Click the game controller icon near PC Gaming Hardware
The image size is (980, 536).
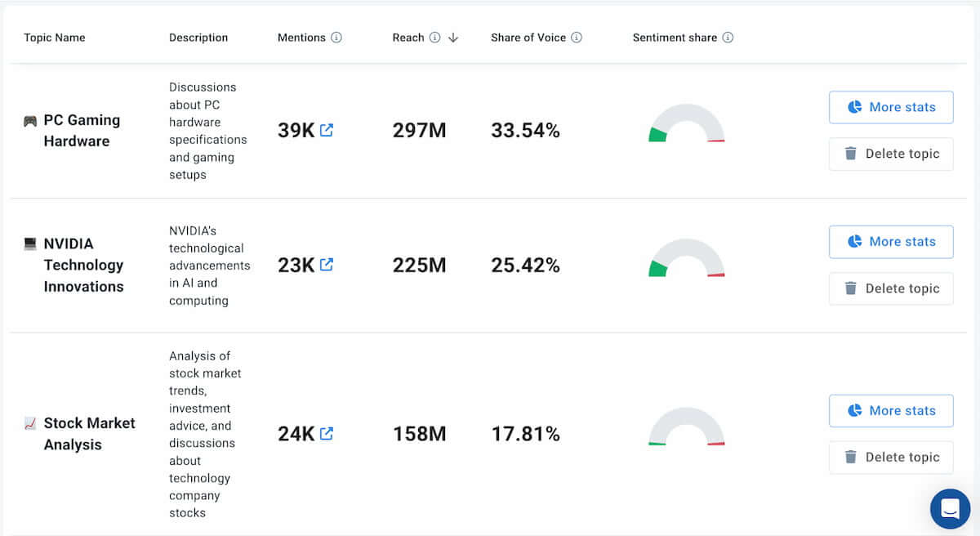pyautogui.click(x=30, y=119)
